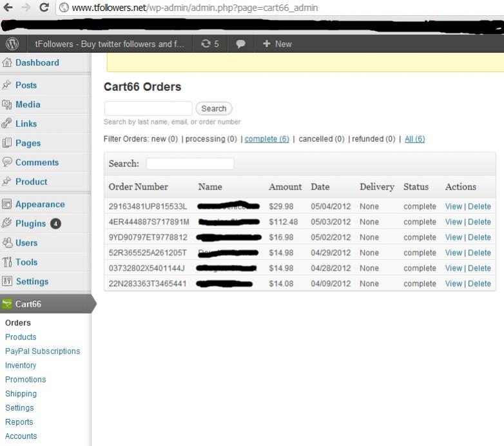Viewport: 504px width, 446px height.
Task: View order 4ER444887S717891M
Action: pos(454,222)
